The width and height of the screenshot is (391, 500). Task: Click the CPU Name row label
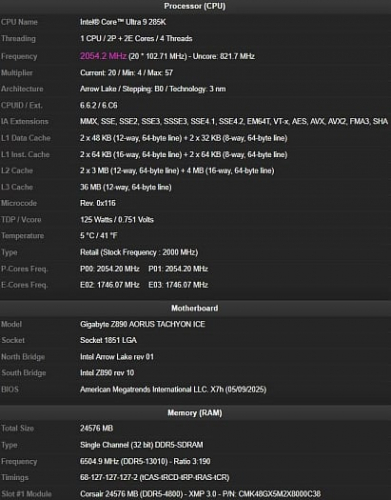click(x=19, y=22)
